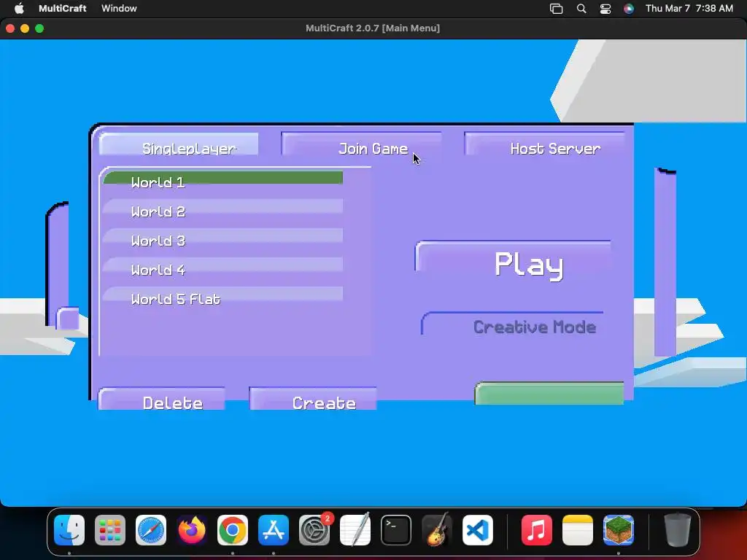Viewport: 747px width, 560px height.
Task: Toggle Creative Mode
Action: 513,324
